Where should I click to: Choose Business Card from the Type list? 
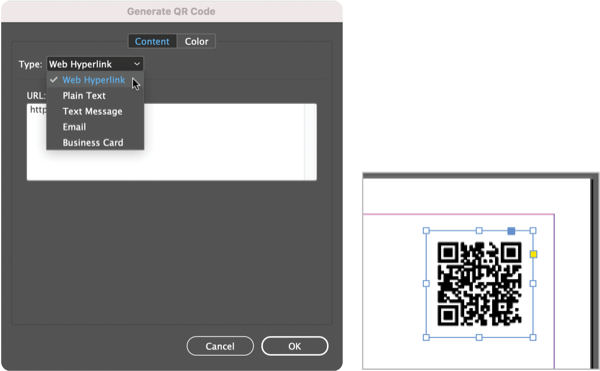[x=95, y=143]
